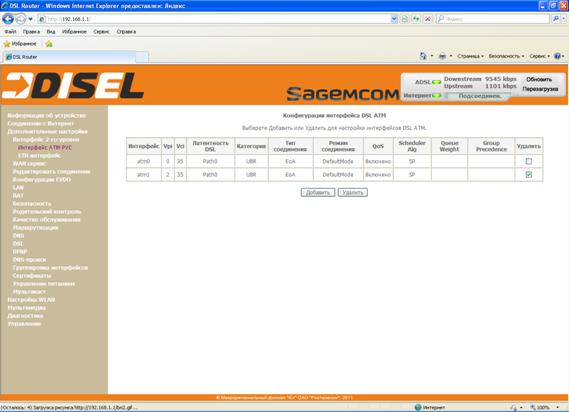Image resolution: width=569 pixels, height=412 pixels.
Task: Click the browser Forward arrow button
Action: pos(21,19)
